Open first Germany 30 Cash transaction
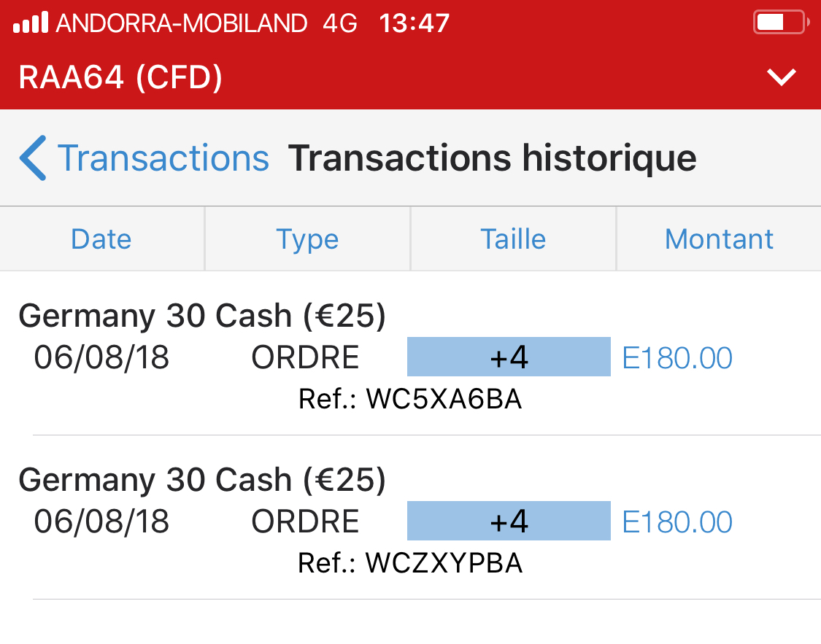Viewport: 821px width, 644px height. coord(202,316)
